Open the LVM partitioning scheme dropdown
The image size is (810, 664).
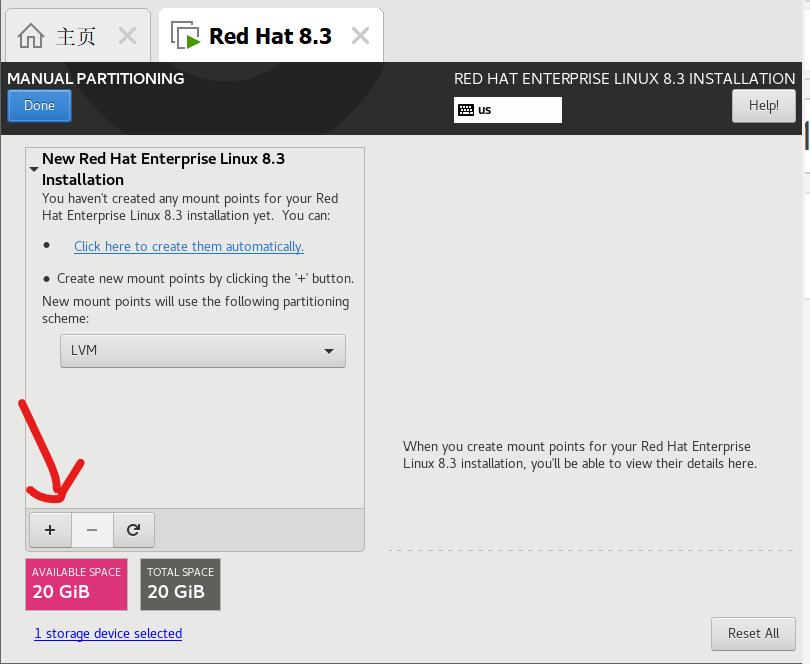point(202,351)
